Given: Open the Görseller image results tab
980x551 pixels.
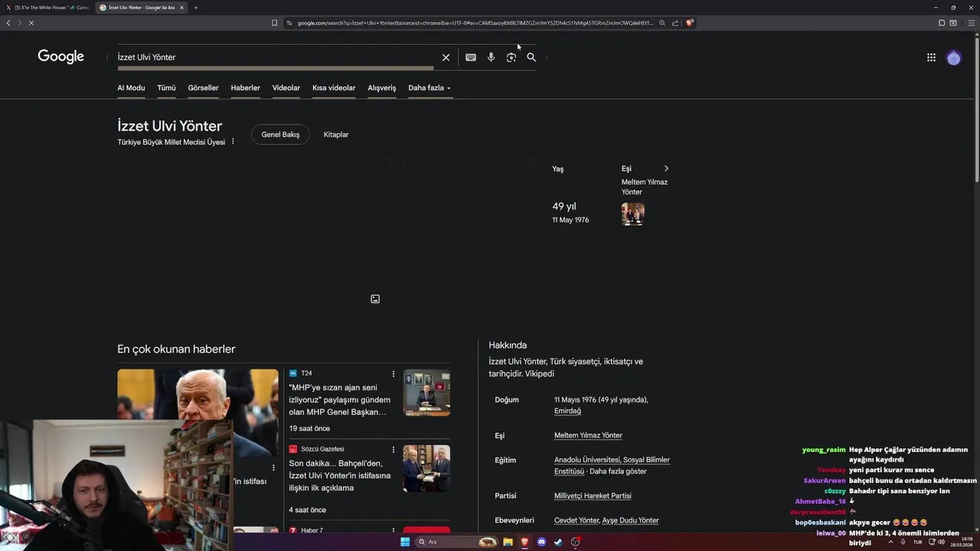Looking at the screenshot, I should (203, 88).
